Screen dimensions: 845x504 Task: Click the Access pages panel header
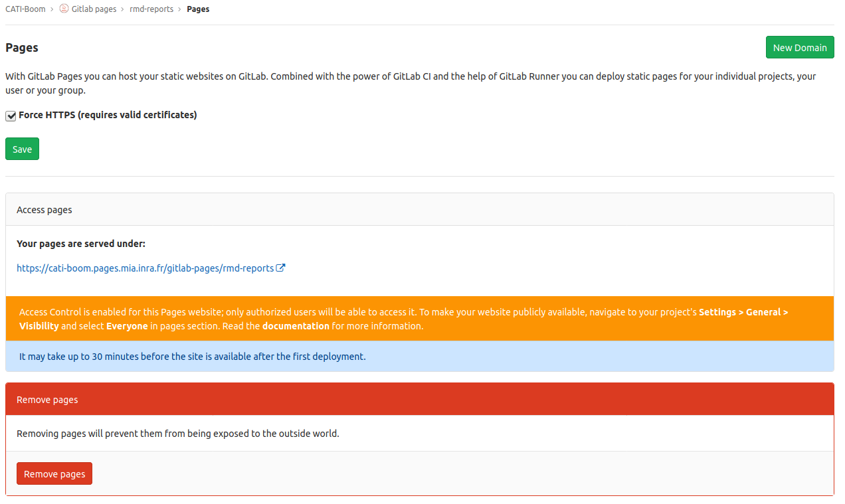419,209
